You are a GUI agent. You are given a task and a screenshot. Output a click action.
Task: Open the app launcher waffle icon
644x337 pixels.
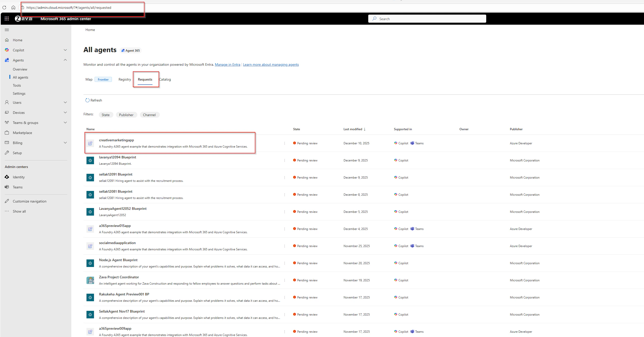coord(7,19)
